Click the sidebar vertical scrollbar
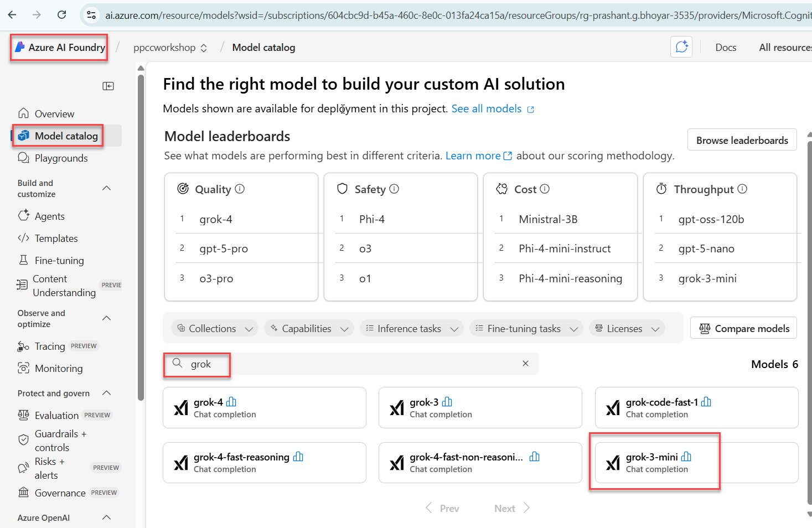Image resolution: width=812 pixels, height=528 pixels. point(141,232)
